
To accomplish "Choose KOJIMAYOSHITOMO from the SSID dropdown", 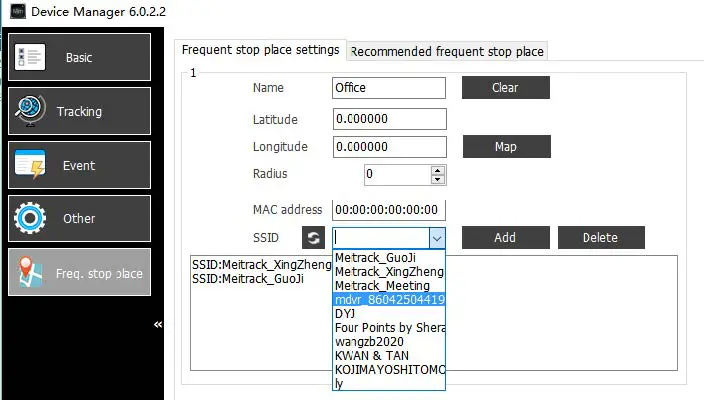I will click(389, 369).
